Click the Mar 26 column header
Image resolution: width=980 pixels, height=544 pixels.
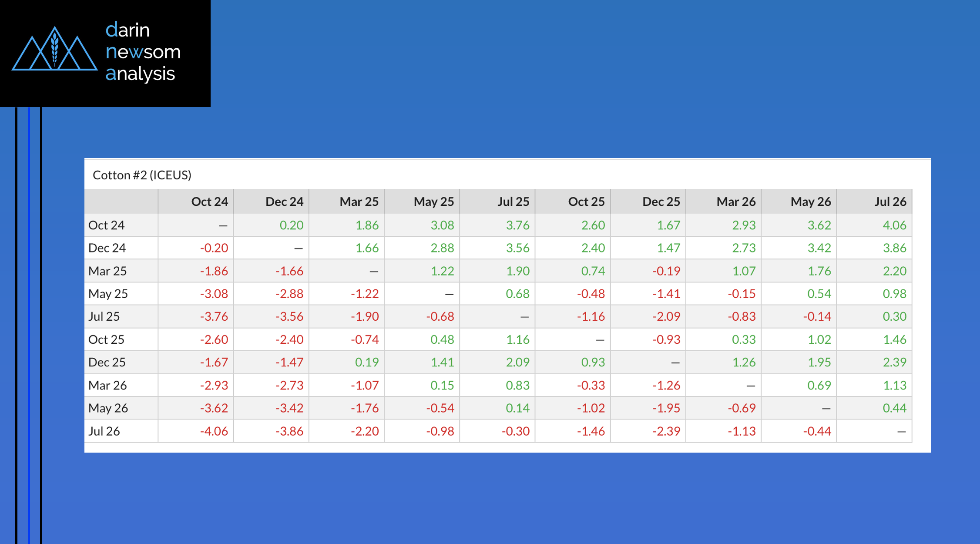[736, 201]
